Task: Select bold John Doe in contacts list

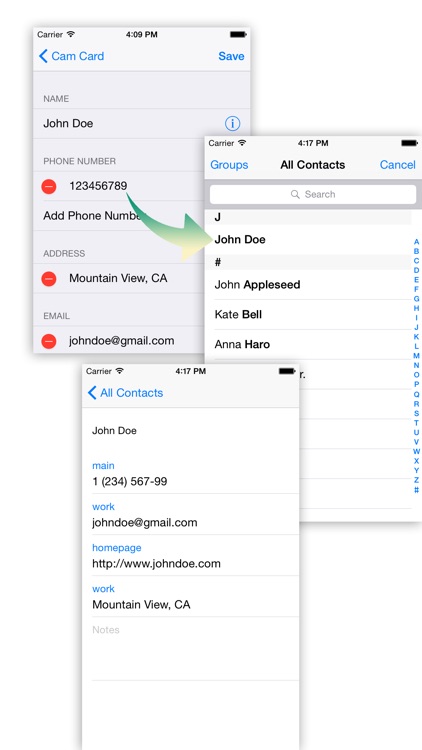Action: [240, 240]
